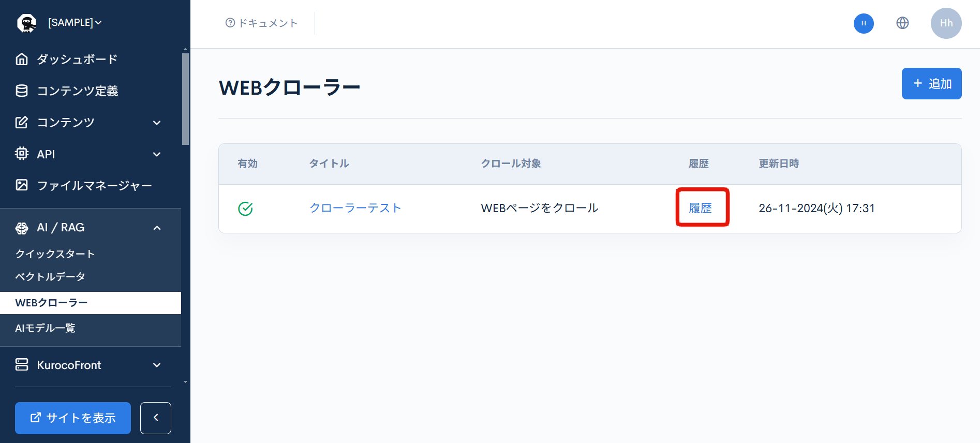Click the Kuroco ninja logo
980x443 pixels.
click(x=27, y=22)
